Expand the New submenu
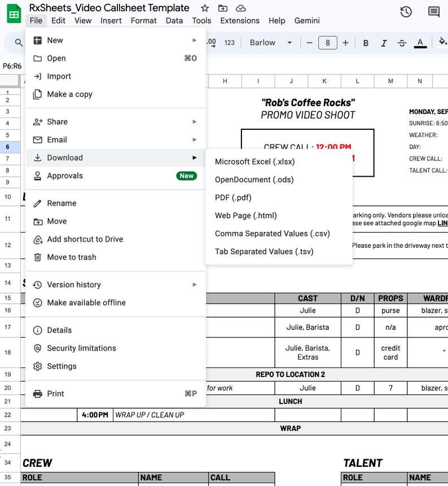Viewport: 448px width, 486px height. pos(116,40)
